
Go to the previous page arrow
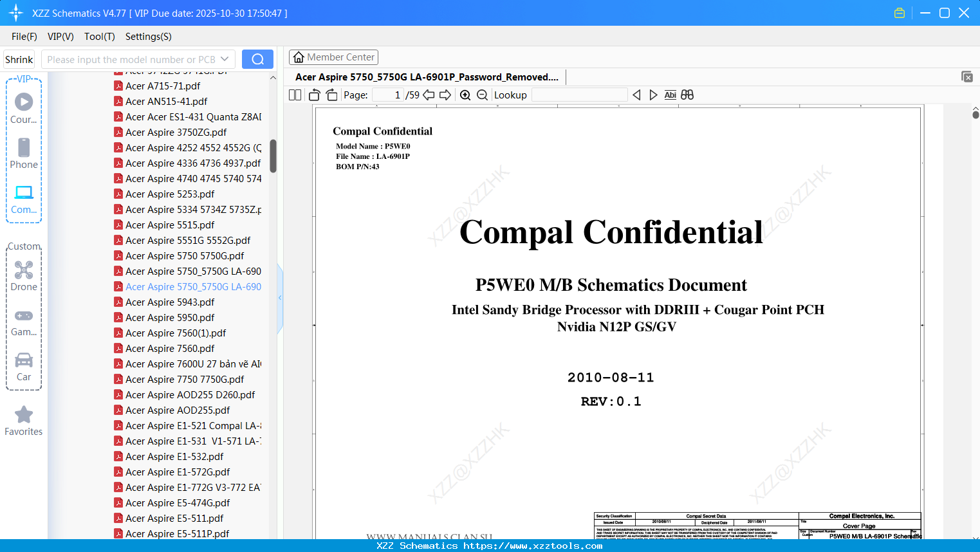click(x=429, y=95)
